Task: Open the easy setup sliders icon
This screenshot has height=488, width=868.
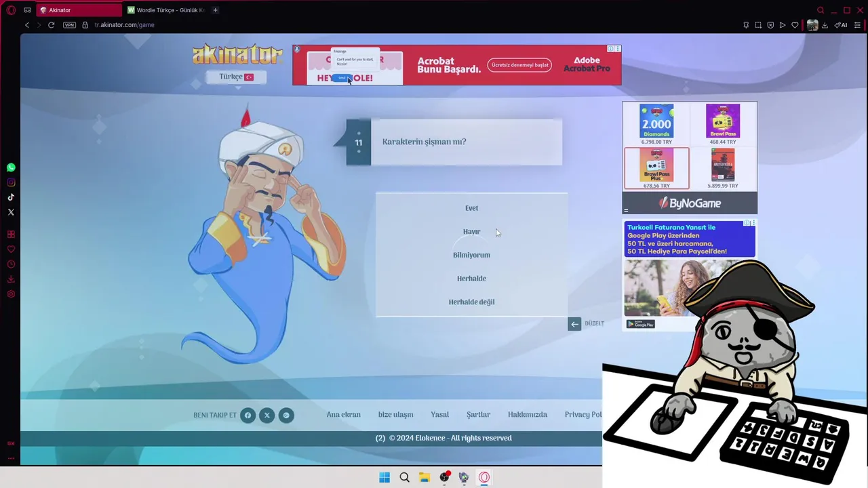Action: [856, 25]
